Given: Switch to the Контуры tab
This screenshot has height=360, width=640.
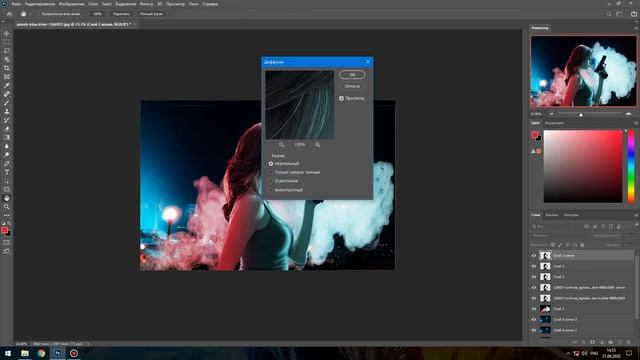Looking at the screenshot, I should (571, 215).
